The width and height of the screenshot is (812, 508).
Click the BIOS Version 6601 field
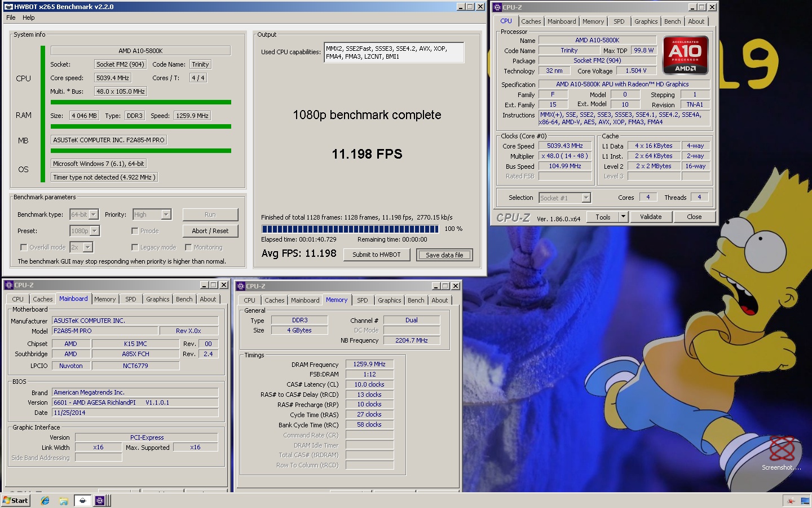135,402
